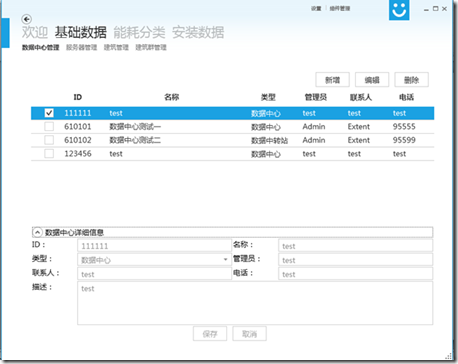Uncheck the checkbox for row 111111
This screenshot has height=364, width=458.
click(x=49, y=113)
